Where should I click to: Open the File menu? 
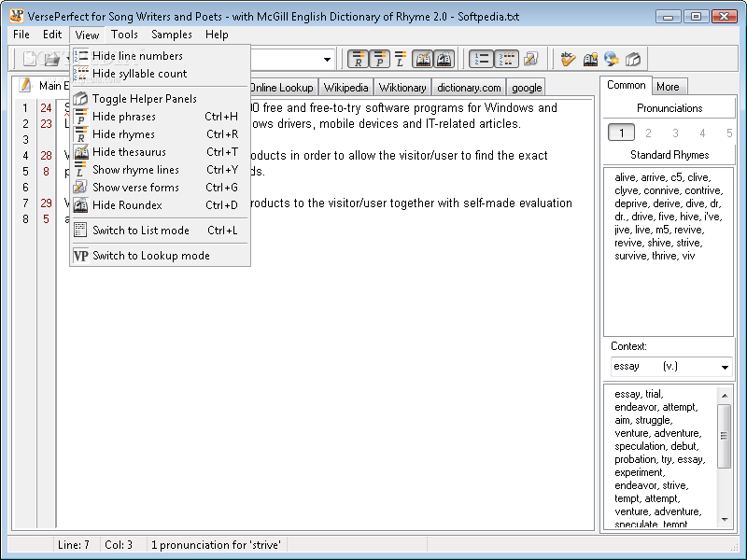coord(21,35)
